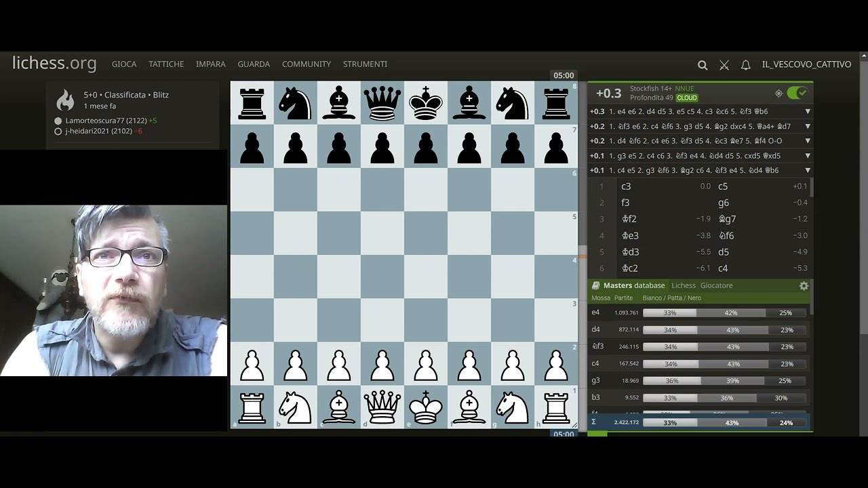868x488 pixels.
Task: Expand the +0.1 c4 e5 engine line
Action: 808,171
